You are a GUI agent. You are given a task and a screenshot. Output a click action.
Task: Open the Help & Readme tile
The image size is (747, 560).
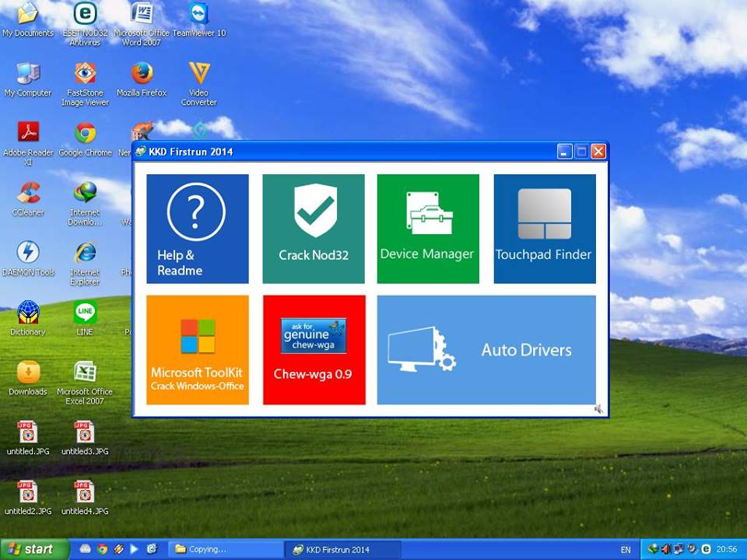[x=197, y=229]
